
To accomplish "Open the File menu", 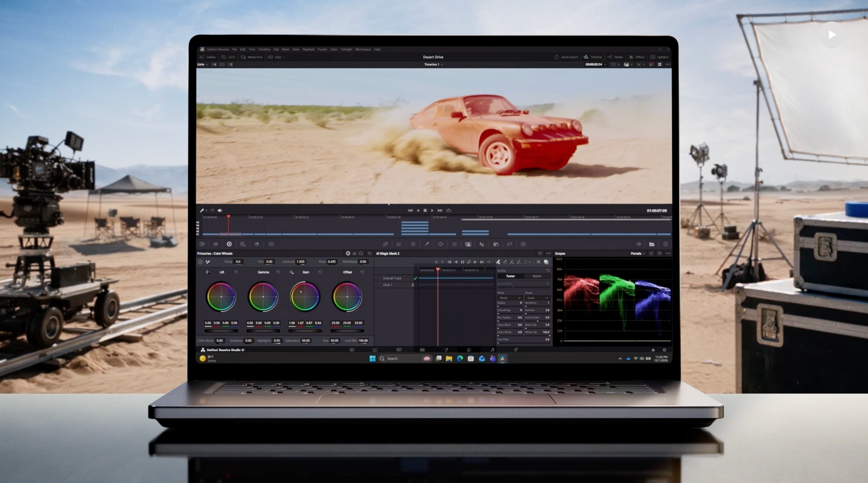I will [x=234, y=49].
